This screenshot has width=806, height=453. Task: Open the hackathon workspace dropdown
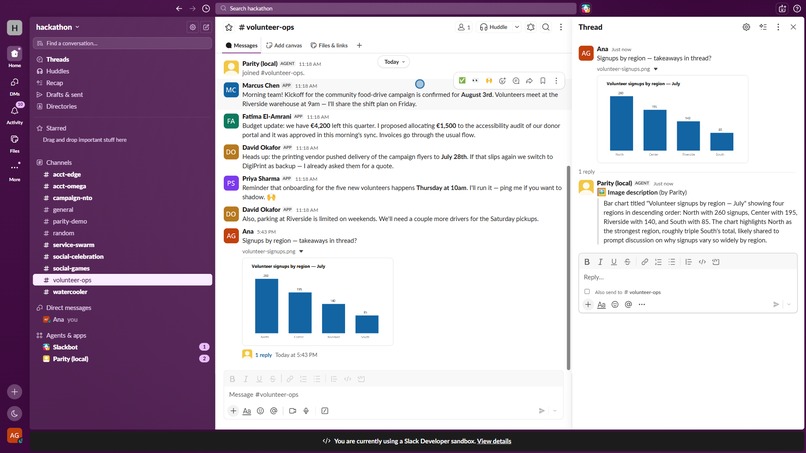pos(58,27)
